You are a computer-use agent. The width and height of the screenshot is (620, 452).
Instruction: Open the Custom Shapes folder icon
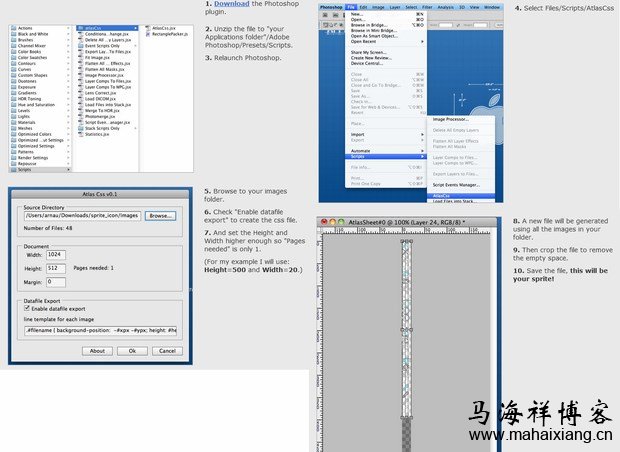14,75
